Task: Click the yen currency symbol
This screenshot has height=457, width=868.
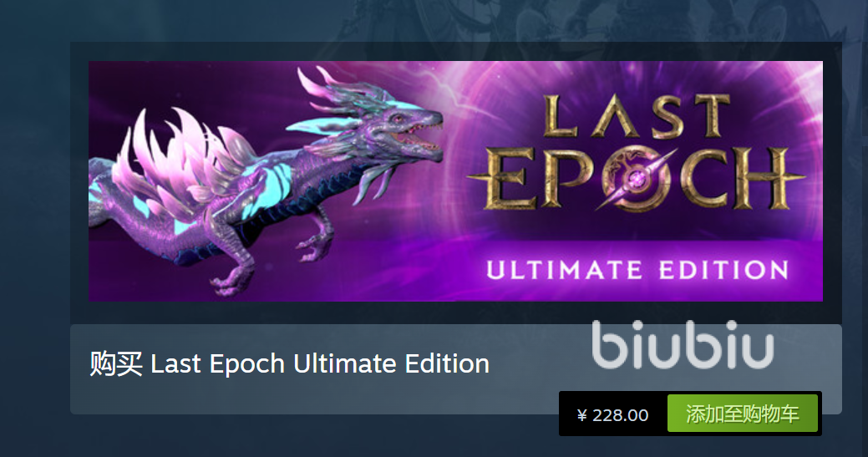Action: 581,415
